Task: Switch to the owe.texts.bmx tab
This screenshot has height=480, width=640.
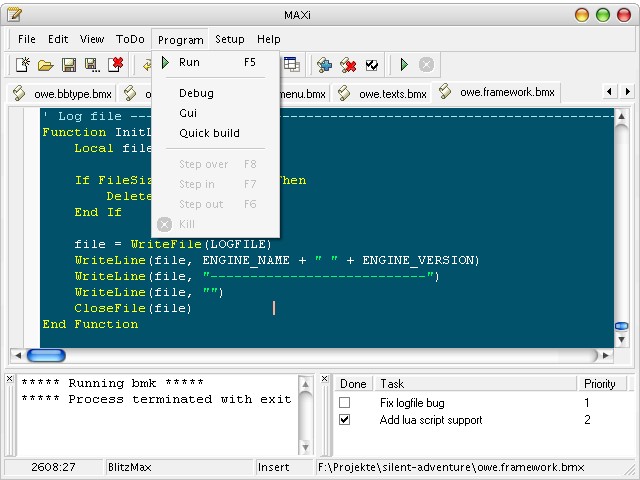Action: [x=382, y=94]
